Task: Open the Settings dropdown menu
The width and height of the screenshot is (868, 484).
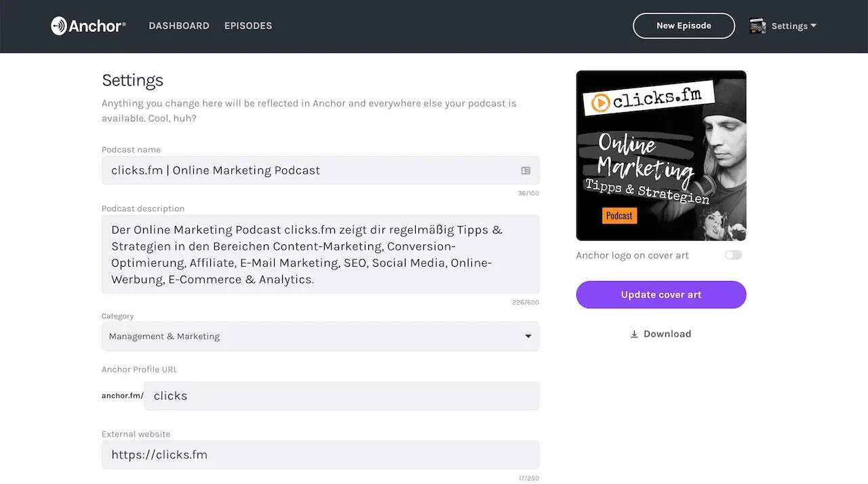Action: tap(794, 26)
